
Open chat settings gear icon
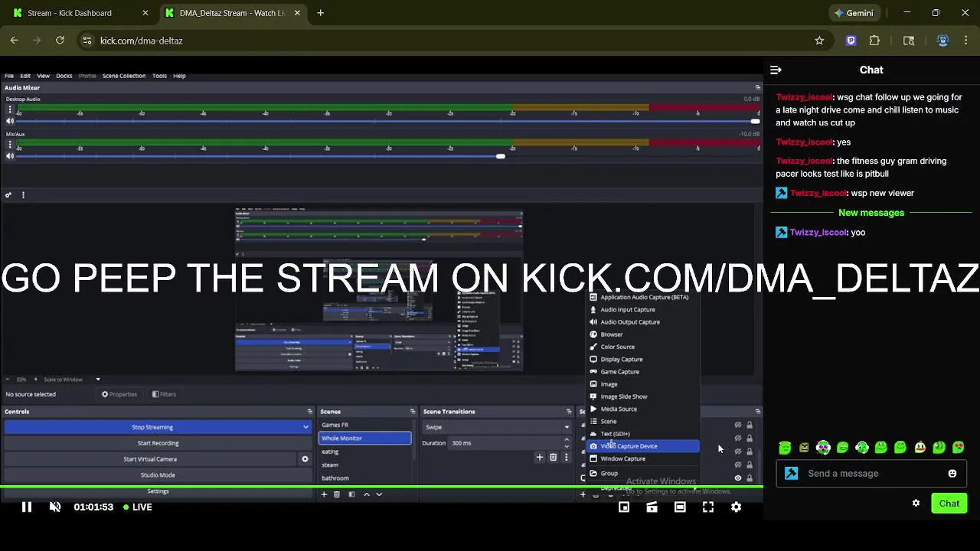916,503
